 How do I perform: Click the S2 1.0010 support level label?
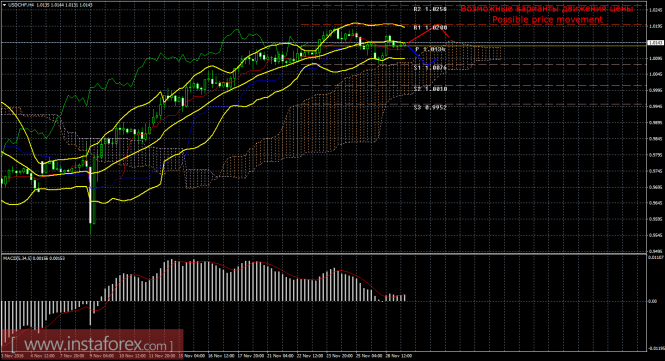point(430,89)
